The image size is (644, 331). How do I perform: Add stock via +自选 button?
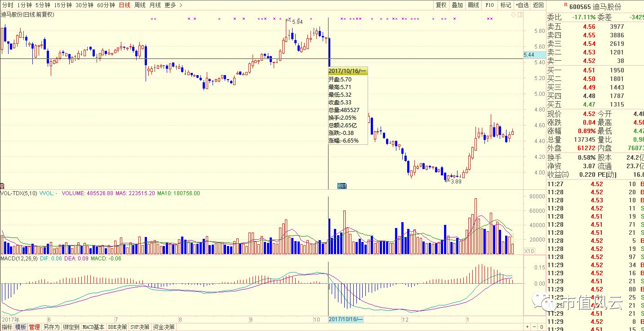522,5
